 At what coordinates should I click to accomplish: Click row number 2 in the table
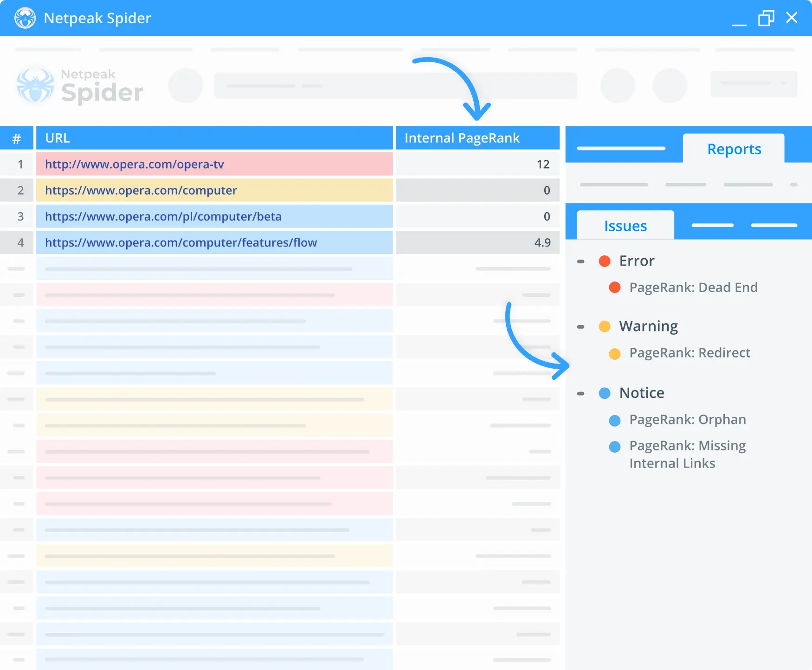[17, 190]
